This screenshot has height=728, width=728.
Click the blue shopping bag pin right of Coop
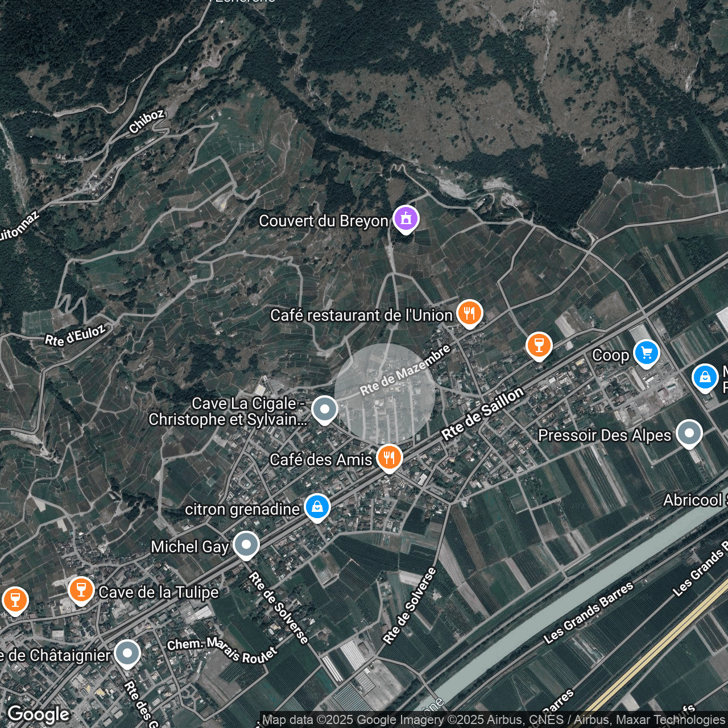(x=705, y=378)
